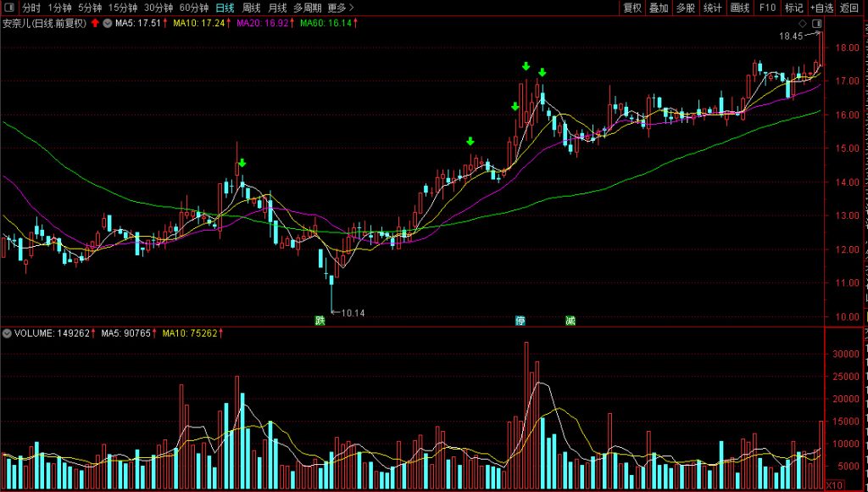868x492 pixels.
Task: Click the 停 event marker below chart
Action: tap(520, 321)
